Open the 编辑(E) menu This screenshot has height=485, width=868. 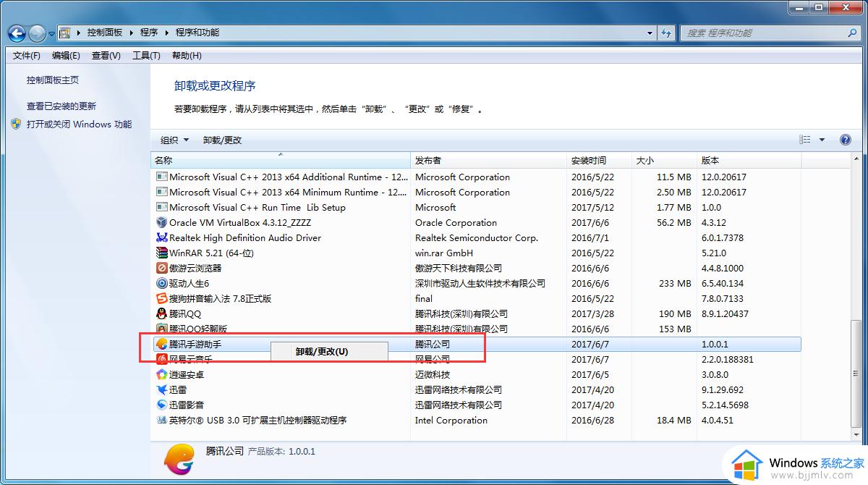tap(67, 56)
